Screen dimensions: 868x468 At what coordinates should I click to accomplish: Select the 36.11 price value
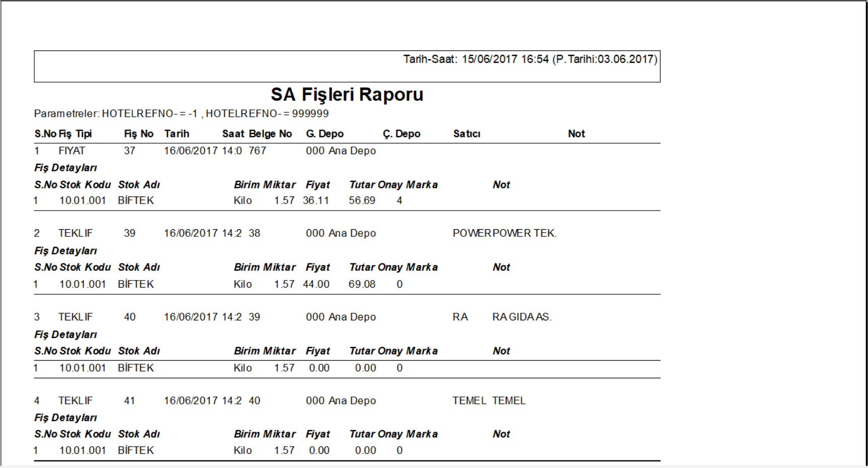(x=316, y=200)
